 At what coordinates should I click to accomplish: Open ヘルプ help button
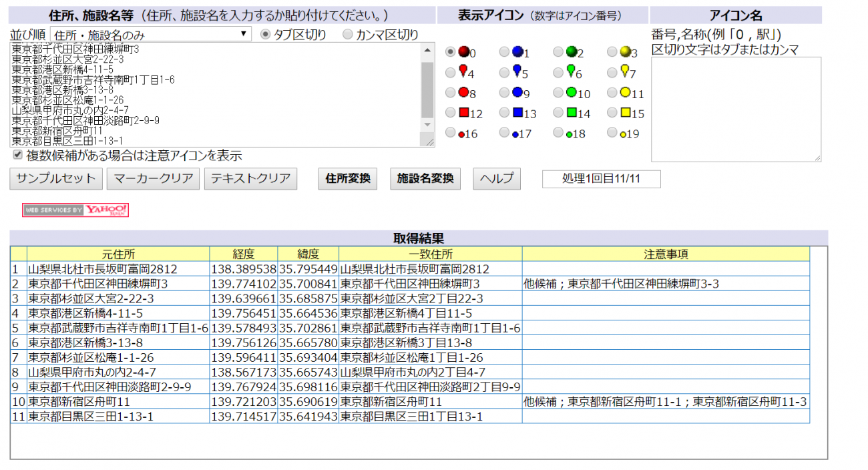click(497, 178)
